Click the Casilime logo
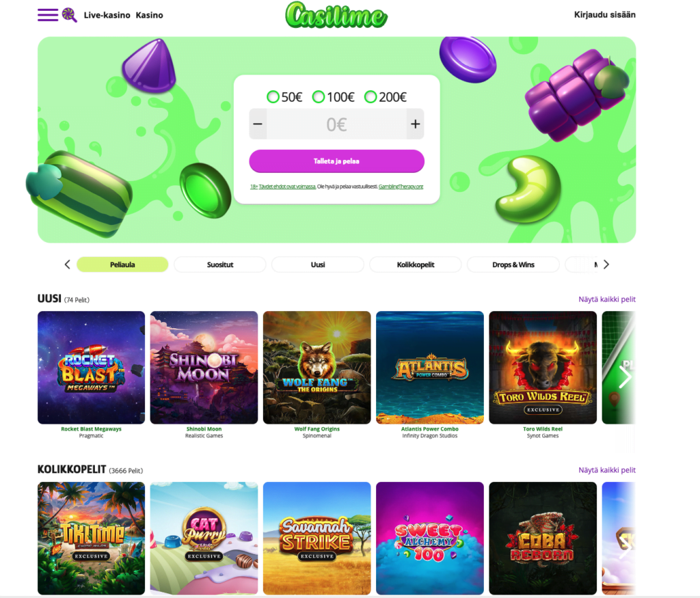 (x=336, y=15)
